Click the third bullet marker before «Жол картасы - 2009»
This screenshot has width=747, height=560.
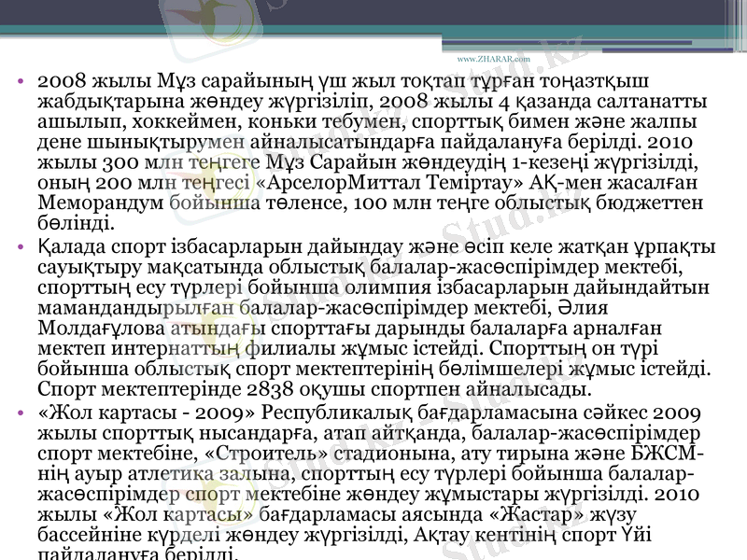pos(21,412)
